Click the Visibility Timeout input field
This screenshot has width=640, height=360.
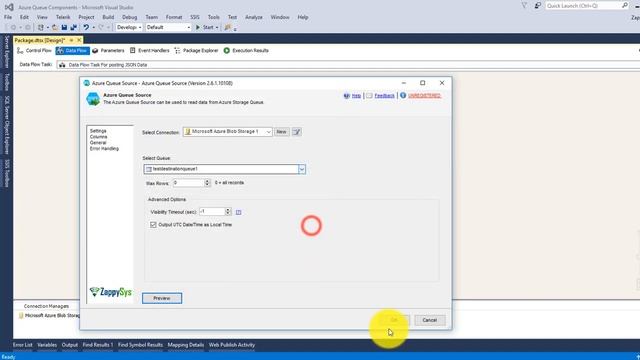point(212,211)
